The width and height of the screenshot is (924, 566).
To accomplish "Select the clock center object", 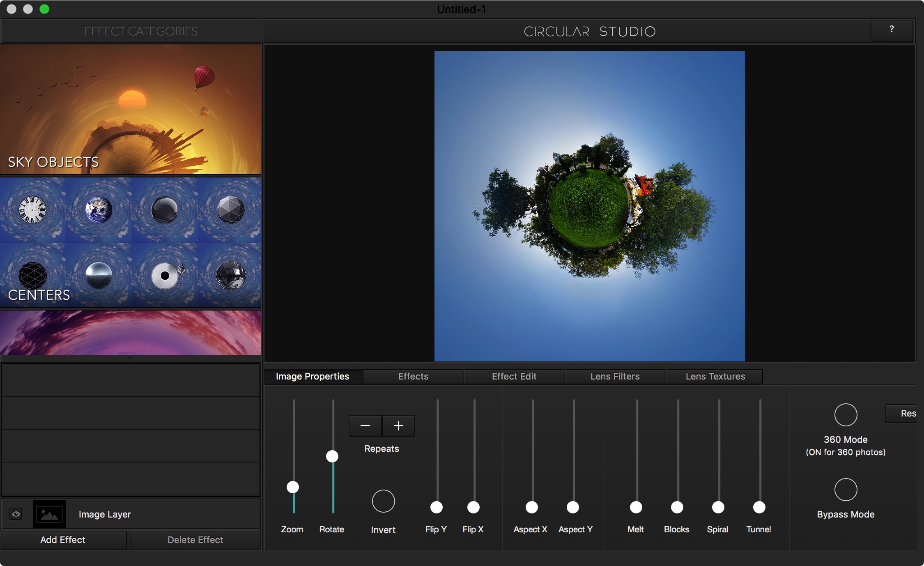I will pos(33,210).
